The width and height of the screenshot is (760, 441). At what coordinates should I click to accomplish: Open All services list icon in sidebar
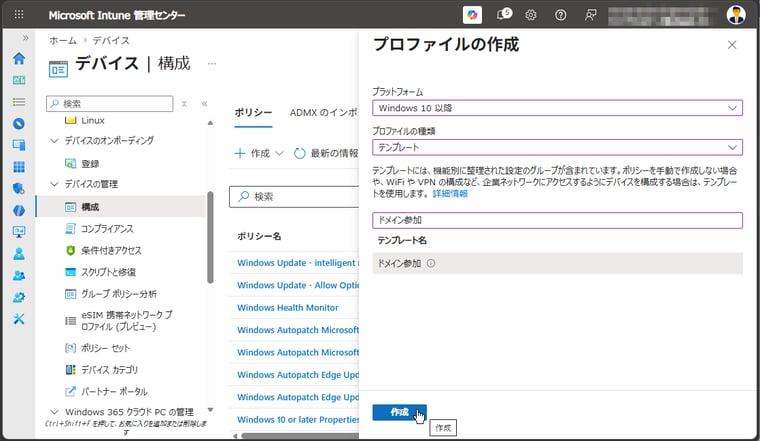pyautogui.click(x=19, y=102)
